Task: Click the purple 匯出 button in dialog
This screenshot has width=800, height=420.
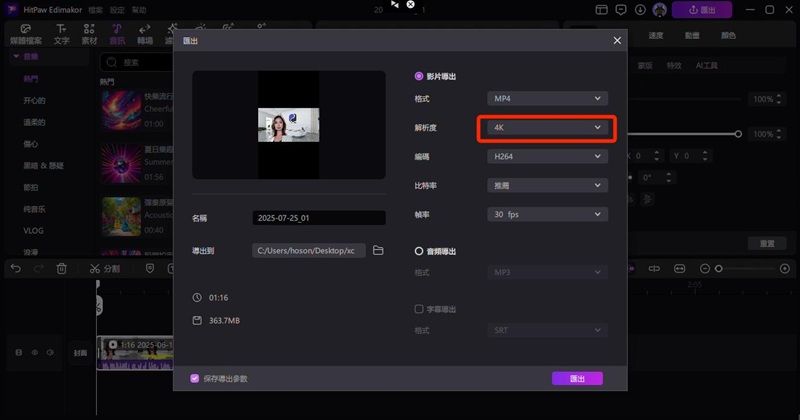Action: pyautogui.click(x=577, y=379)
